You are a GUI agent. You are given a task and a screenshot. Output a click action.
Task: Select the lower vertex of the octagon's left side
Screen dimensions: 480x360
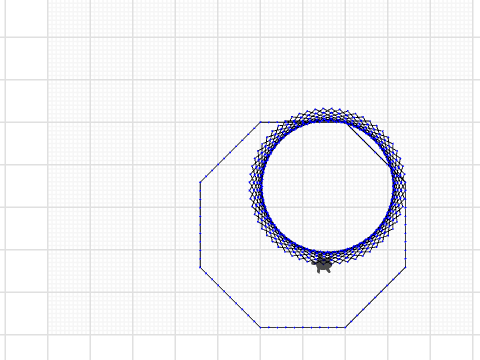click(200, 267)
